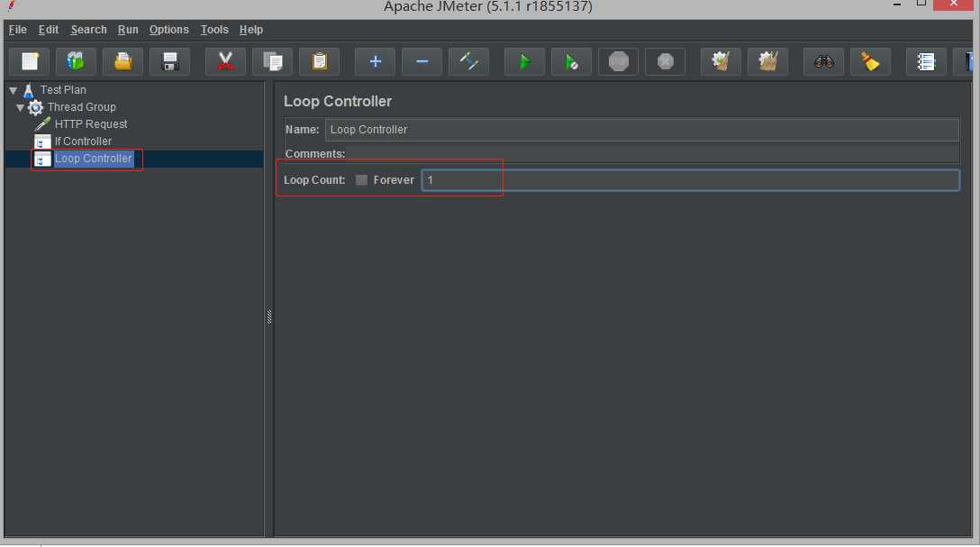Open the Options menu
The width and height of the screenshot is (980, 547).
pyautogui.click(x=168, y=30)
